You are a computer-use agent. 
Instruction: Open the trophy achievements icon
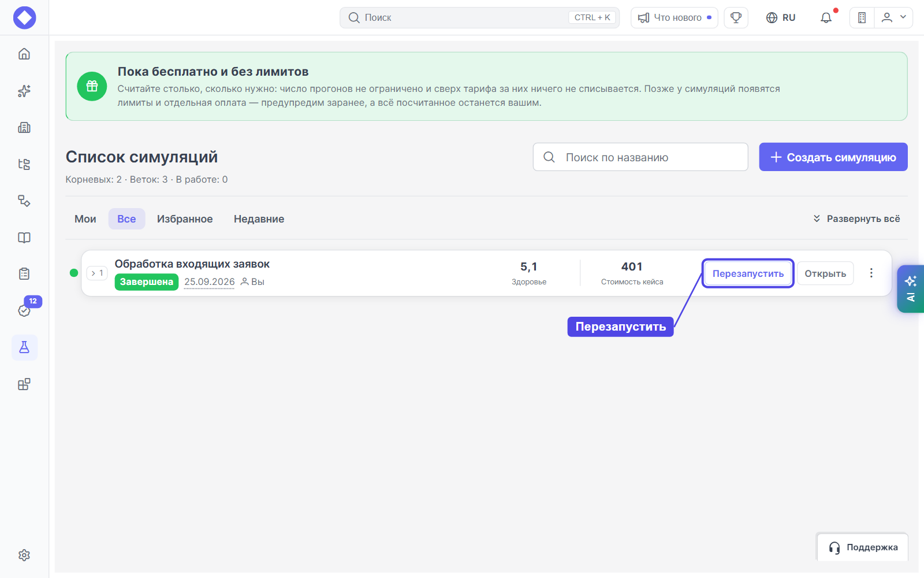(x=736, y=17)
